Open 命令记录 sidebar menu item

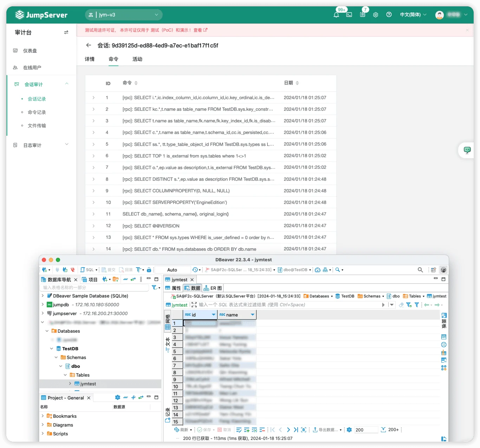pyautogui.click(x=37, y=112)
